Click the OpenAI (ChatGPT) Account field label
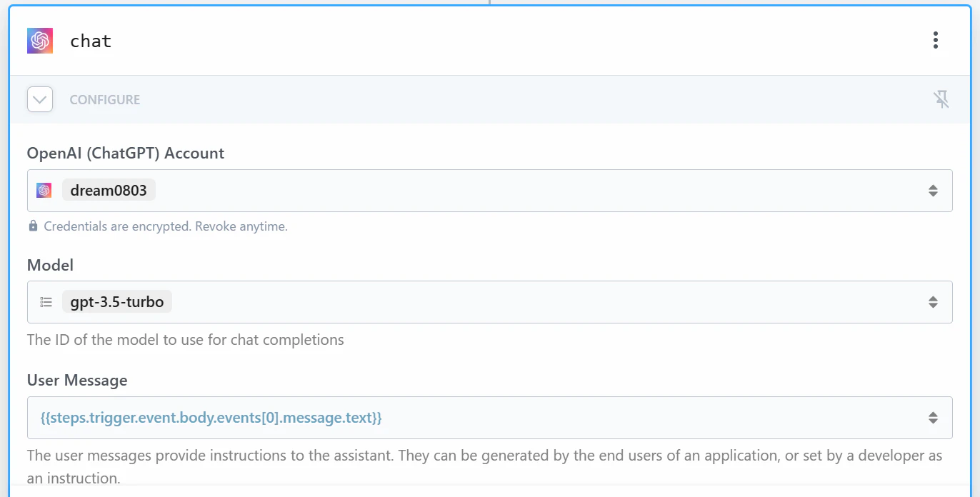The width and height of the screenshot is (980, 497). [x=126, y=154]
